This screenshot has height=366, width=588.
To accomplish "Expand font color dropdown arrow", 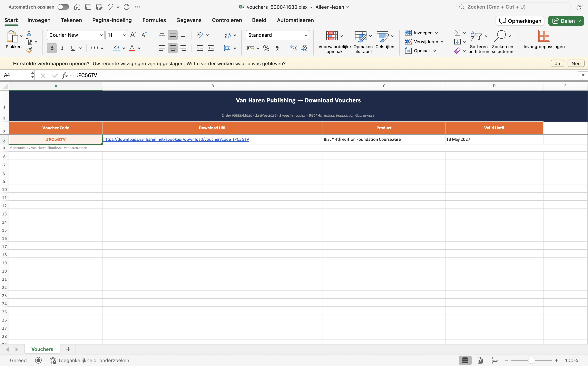I will (139, 48).
